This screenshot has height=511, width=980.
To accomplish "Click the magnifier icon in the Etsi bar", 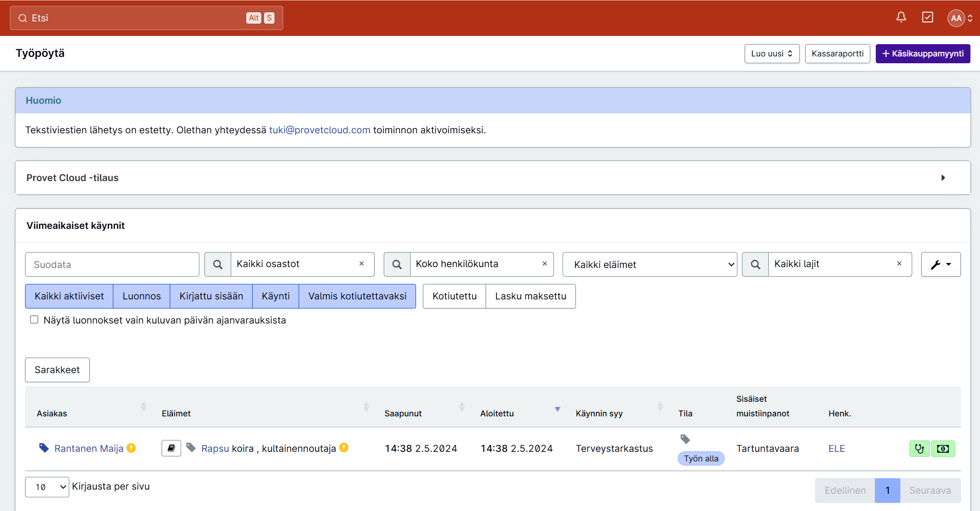I will point(22,18).
